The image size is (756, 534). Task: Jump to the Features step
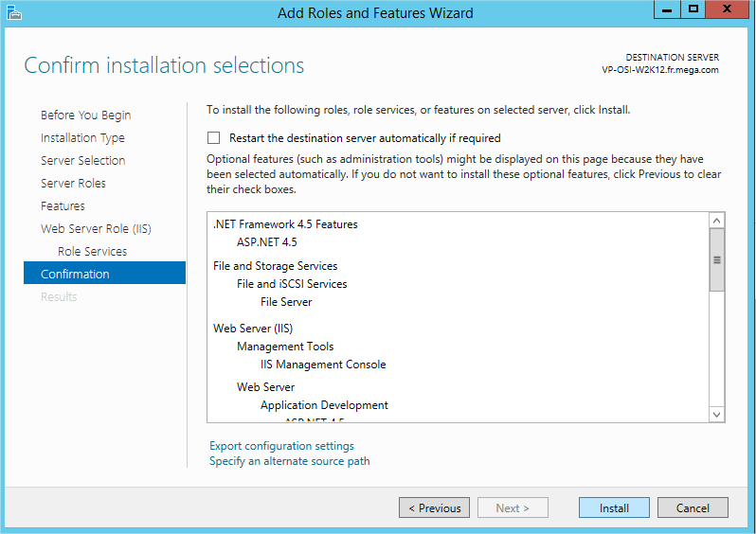point(63,206)
